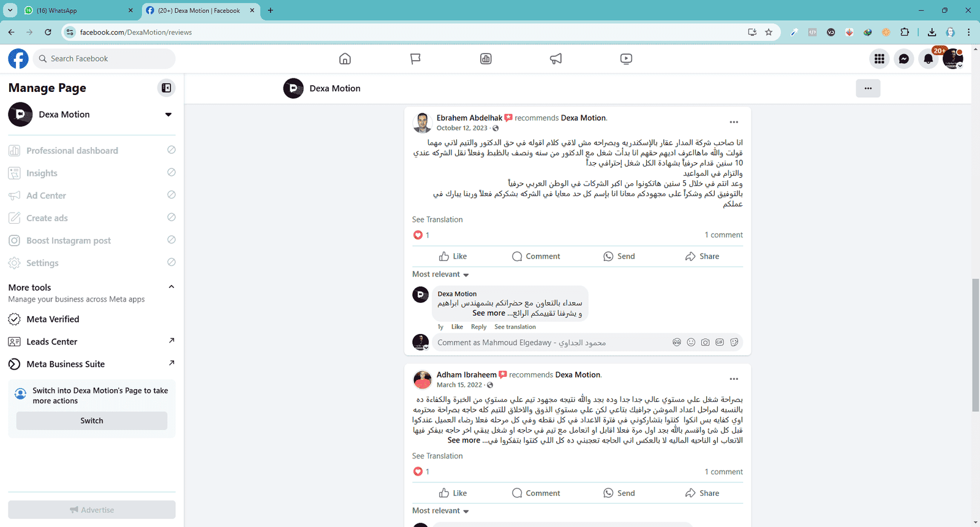Add an avatar sticker to the comment
The width and height of the screenshot is (980, 527).
[x=677, y=343]
